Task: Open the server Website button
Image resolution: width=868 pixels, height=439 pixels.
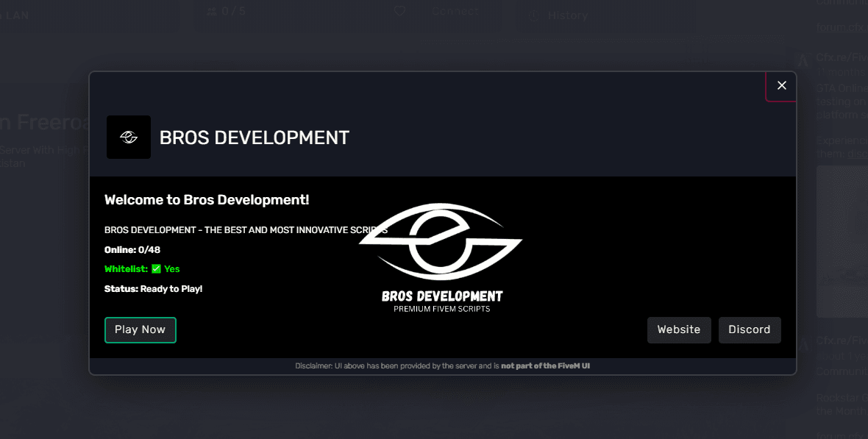Action: point(679,330)
